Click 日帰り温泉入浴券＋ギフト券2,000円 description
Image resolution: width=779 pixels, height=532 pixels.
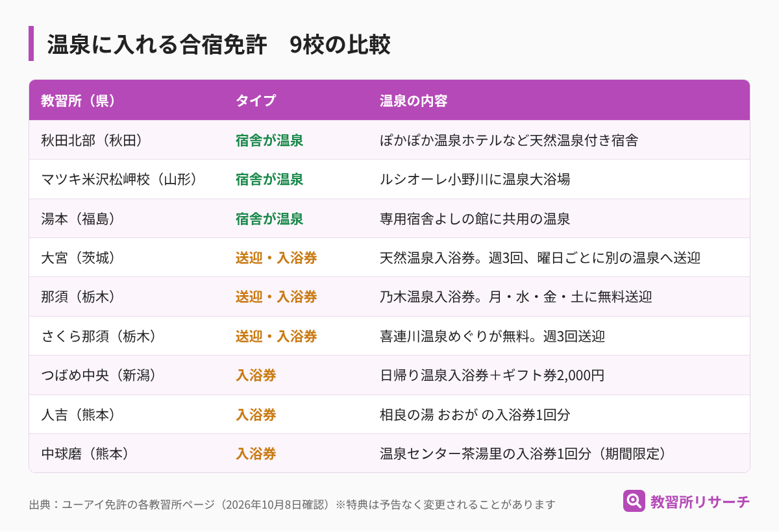click(492, 375)
